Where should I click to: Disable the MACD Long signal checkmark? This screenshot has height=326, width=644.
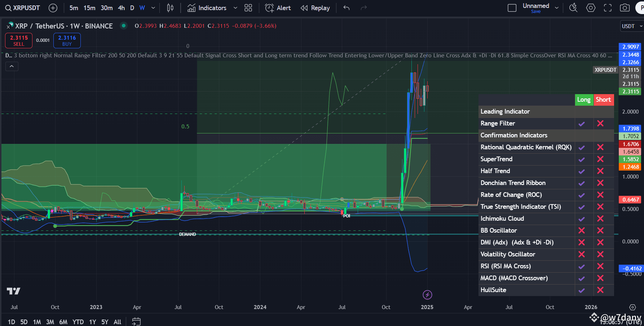coord(581,278)
